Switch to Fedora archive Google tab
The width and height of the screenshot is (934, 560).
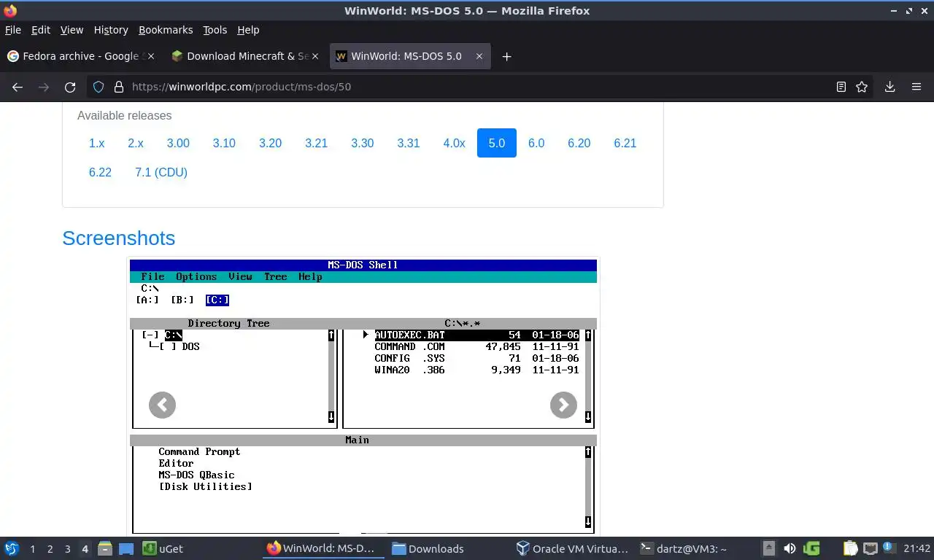pos(80,56)
